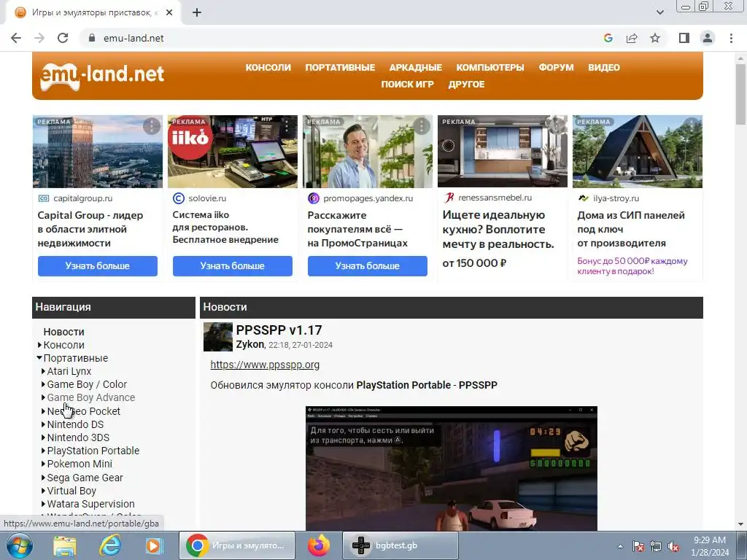Open Новости navigation link
Screen dimensions: 747x560
pyautogui.click(x=64, y=332)
